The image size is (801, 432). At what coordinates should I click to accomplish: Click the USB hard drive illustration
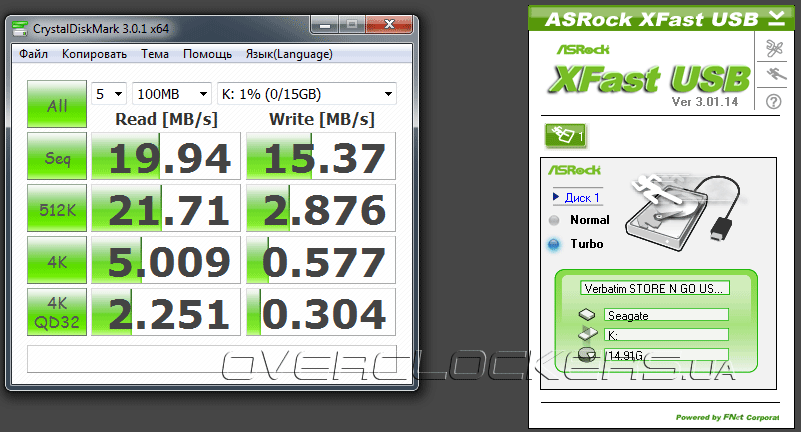(682, 211)
